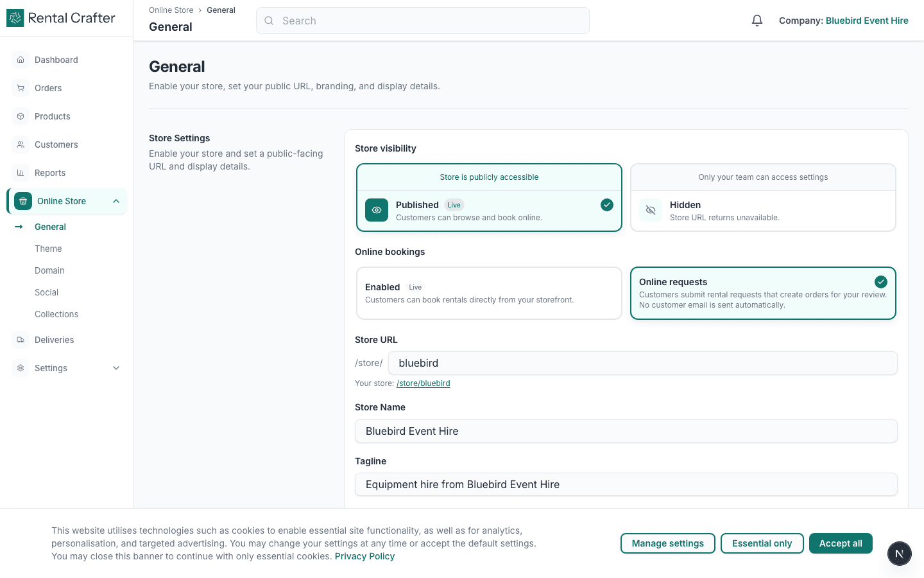Open Dashboard via its home icon

pos(21,60)
